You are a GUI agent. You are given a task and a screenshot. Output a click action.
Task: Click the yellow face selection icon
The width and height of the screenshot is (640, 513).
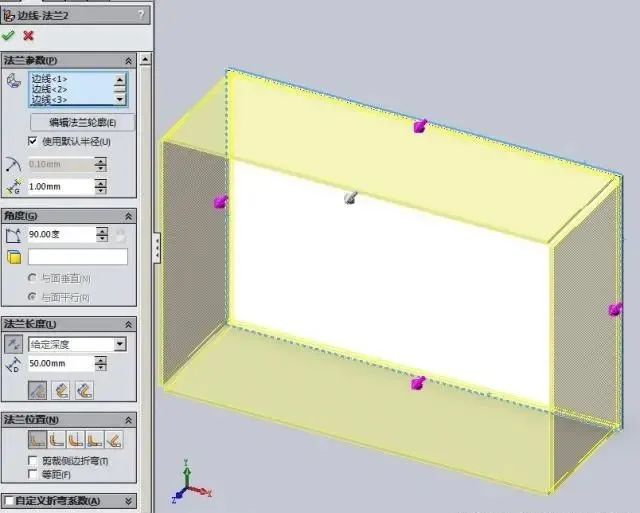pyautogui.click(x=14, y=258)
